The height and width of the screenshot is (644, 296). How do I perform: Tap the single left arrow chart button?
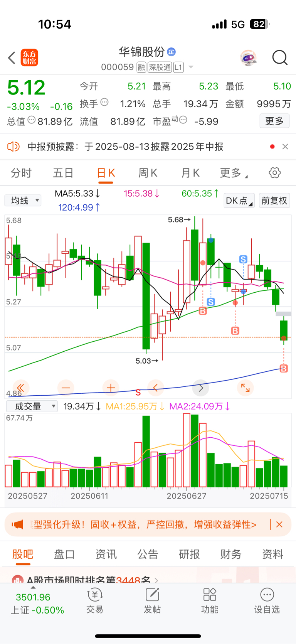pyautogui.click(x=156, y=388)
